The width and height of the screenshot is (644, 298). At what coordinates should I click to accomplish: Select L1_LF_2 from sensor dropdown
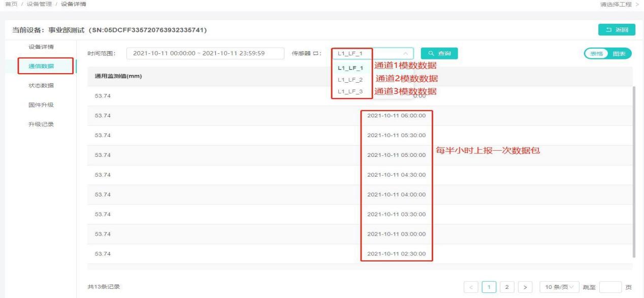point(350,80)
